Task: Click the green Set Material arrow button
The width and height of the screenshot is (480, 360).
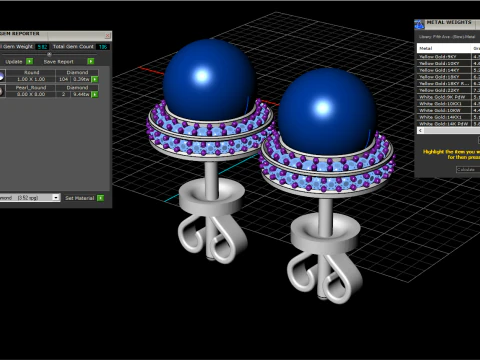Action: (x=100, y=198)
